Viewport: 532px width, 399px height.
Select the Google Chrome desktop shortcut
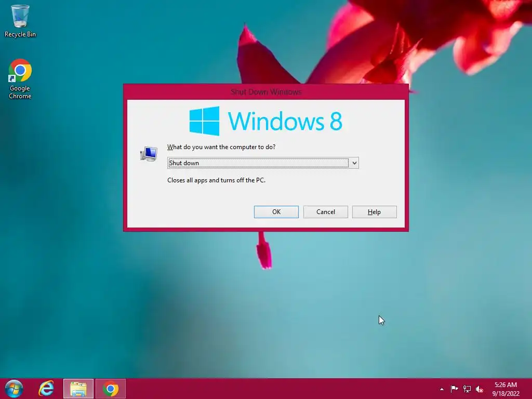coord(20,79)
